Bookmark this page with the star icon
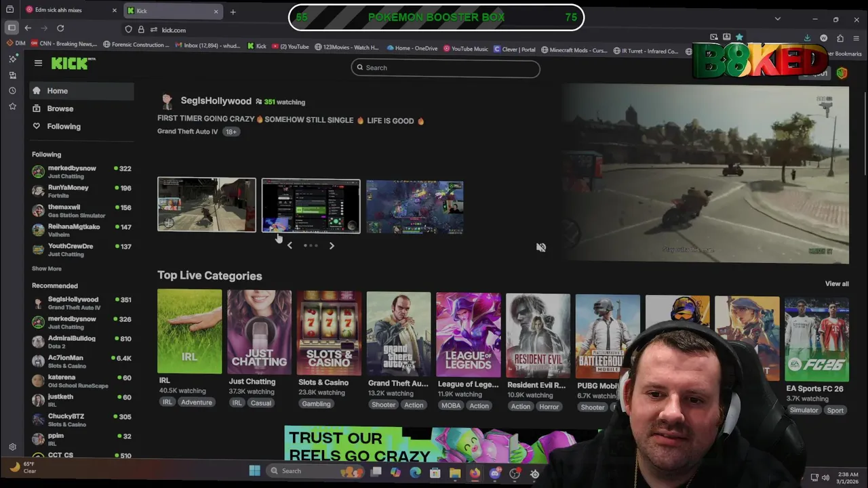The height and width of the screenshot is (488, 868). pyautogui.click(x=739, y=37)
